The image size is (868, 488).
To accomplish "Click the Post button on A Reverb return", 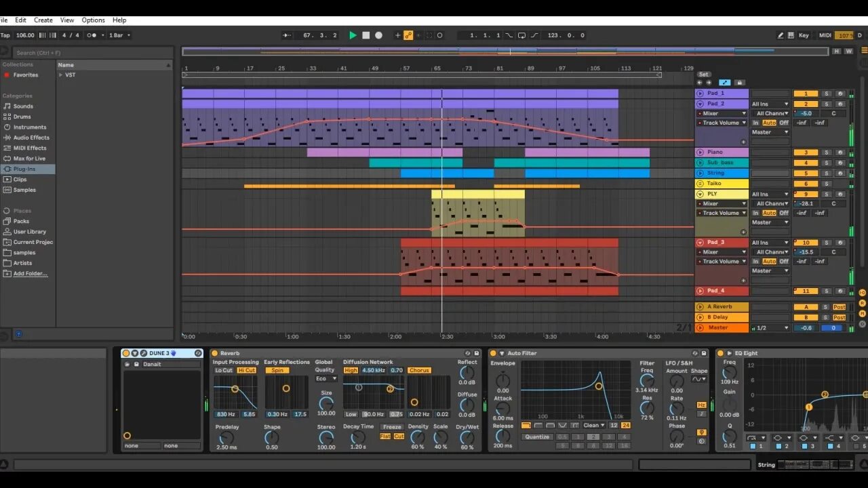I will pos(840,307).
